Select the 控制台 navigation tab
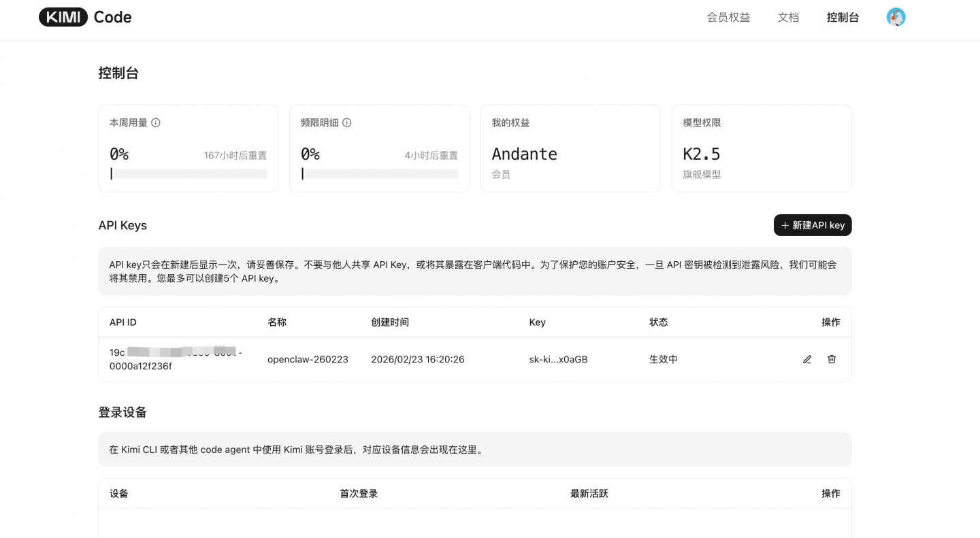 pos(843,17)
